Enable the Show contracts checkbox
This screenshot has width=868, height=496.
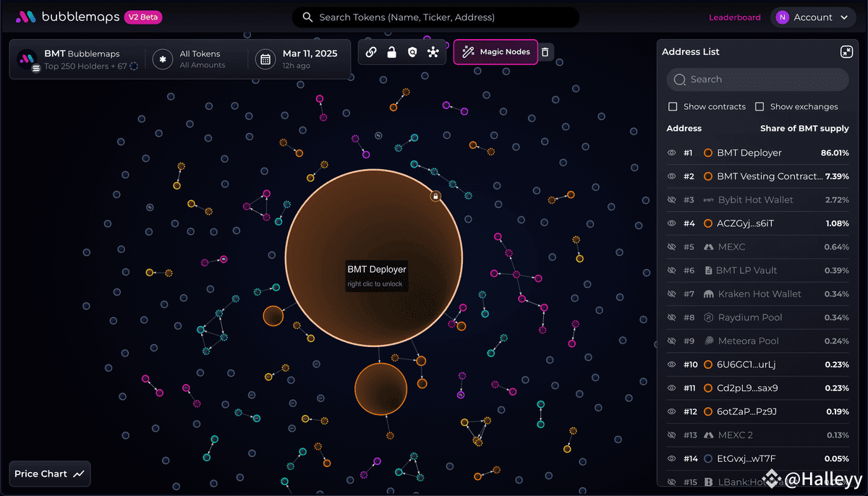(x=673, y=107)
